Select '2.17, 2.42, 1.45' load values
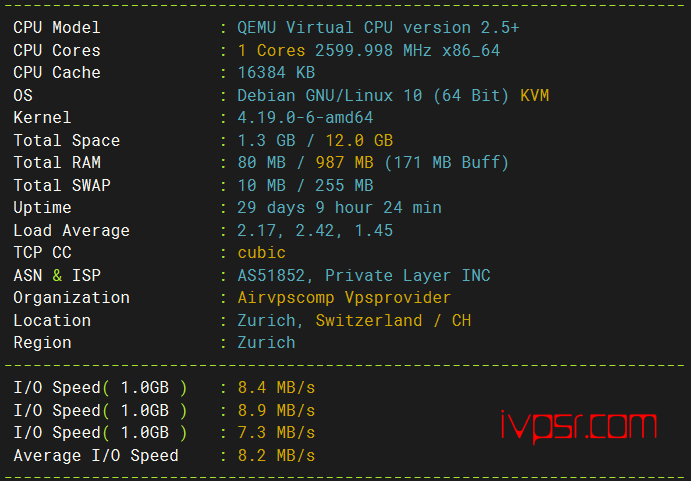Image resolution: width=691 pixels, height=481 pixels. (315, 231)
